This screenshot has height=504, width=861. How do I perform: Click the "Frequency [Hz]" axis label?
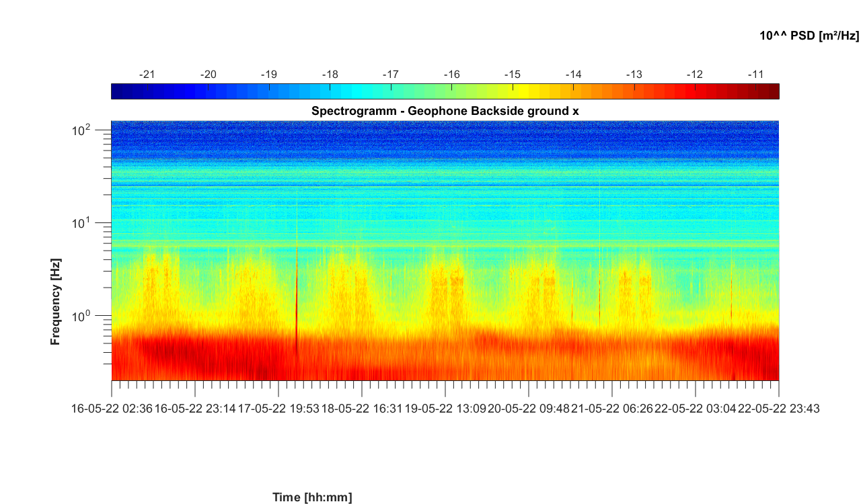pyautogui.click(x=56, y=301)
